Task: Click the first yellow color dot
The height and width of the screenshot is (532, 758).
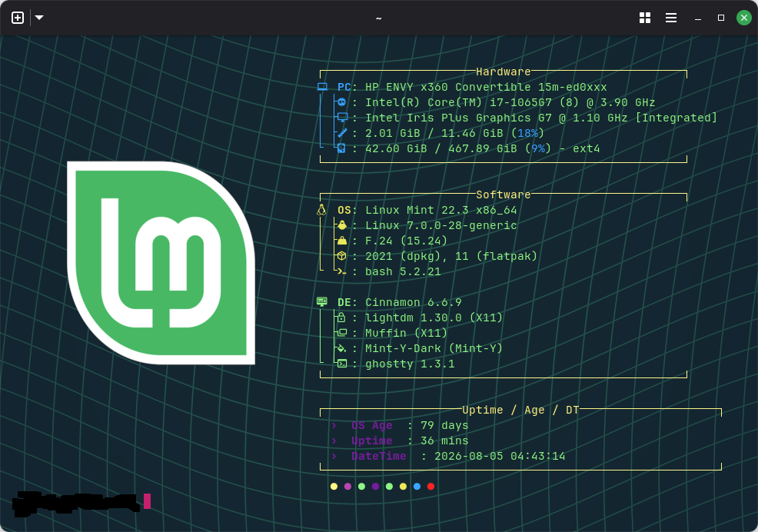Action: [x=334, y=487]
